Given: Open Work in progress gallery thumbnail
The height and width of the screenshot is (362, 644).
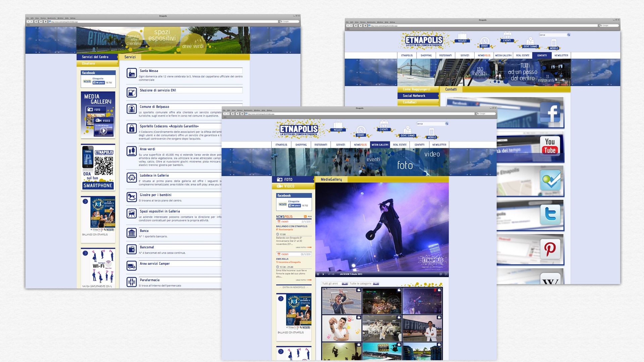Looking at the screenshot, I should 382,351.
